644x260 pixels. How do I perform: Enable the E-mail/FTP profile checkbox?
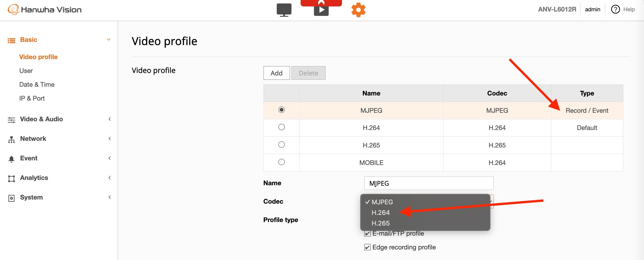[x=367, y=233]
